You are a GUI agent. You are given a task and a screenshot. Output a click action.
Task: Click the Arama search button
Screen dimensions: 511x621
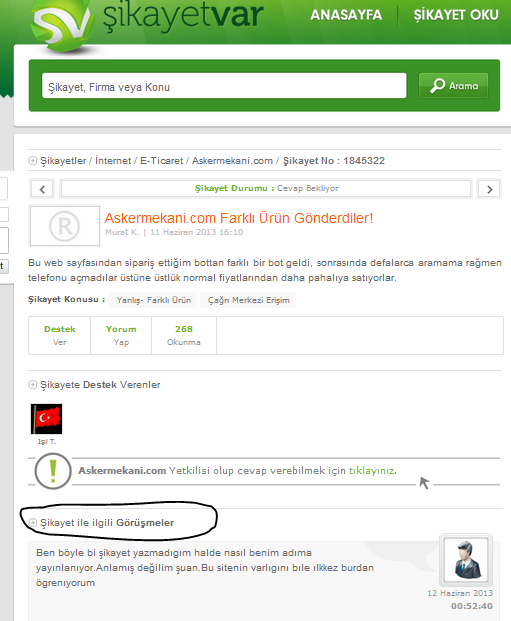pos(454,86)
